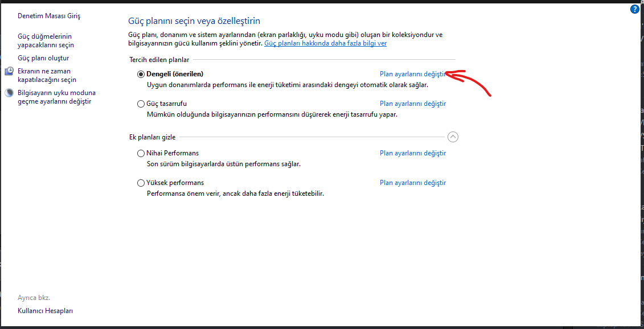The width and height of the screenshot is (644, 329).
Task: Click the blue help question mark icon
Action: [635, 10]
